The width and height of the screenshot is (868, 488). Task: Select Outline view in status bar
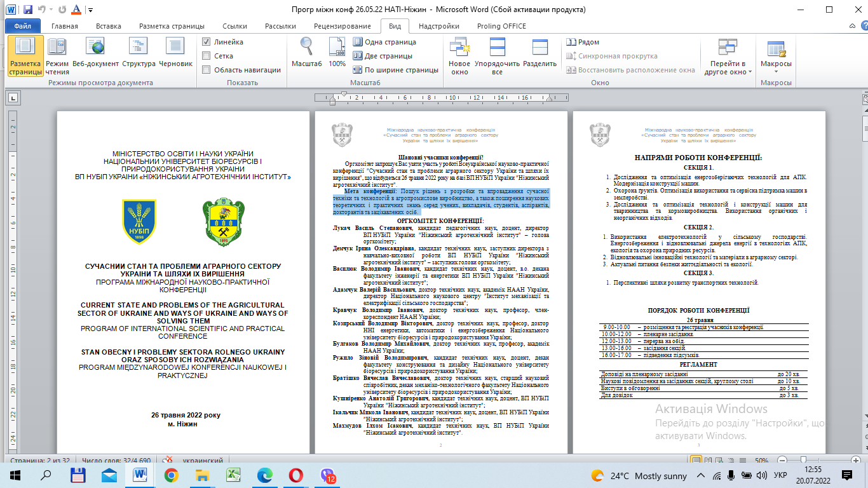732,460
